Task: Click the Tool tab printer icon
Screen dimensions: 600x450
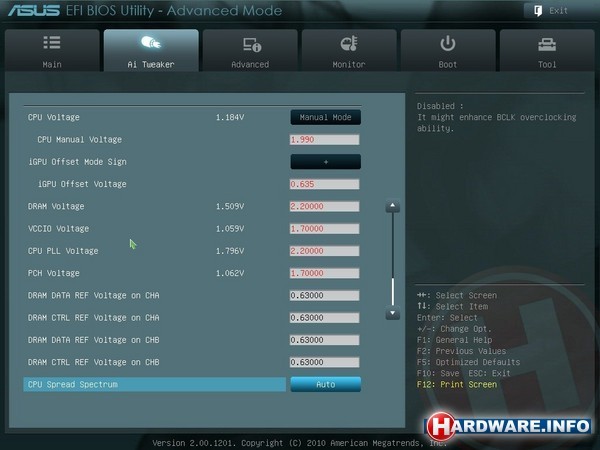Action: tap(547, 44)
